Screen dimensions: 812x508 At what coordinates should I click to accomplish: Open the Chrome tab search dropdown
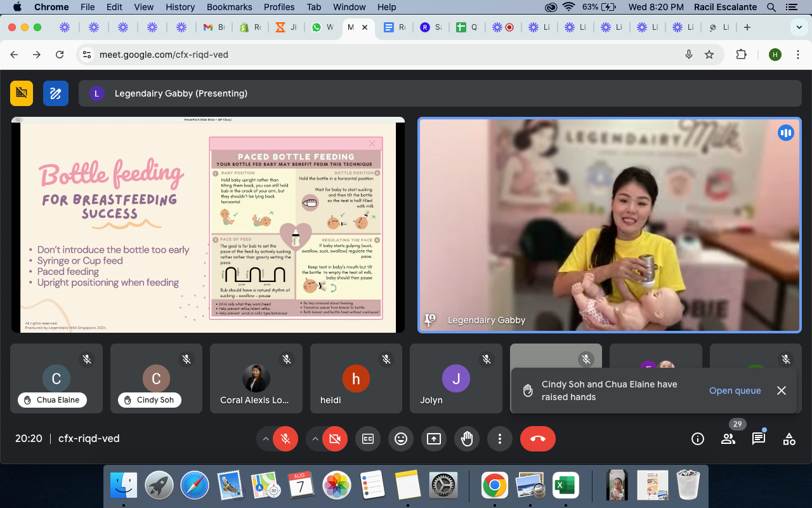(x=798, y=27)
